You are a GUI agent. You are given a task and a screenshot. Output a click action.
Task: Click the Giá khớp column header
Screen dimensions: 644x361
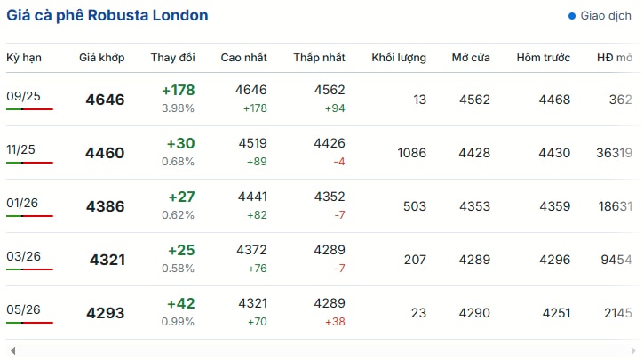[102, 58]
